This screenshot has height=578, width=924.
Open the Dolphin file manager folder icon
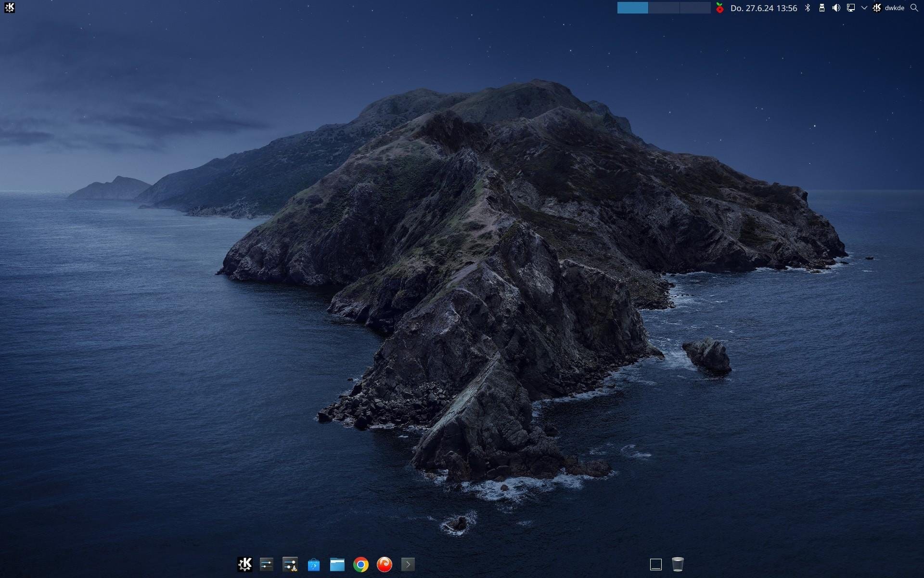point(337,564)
